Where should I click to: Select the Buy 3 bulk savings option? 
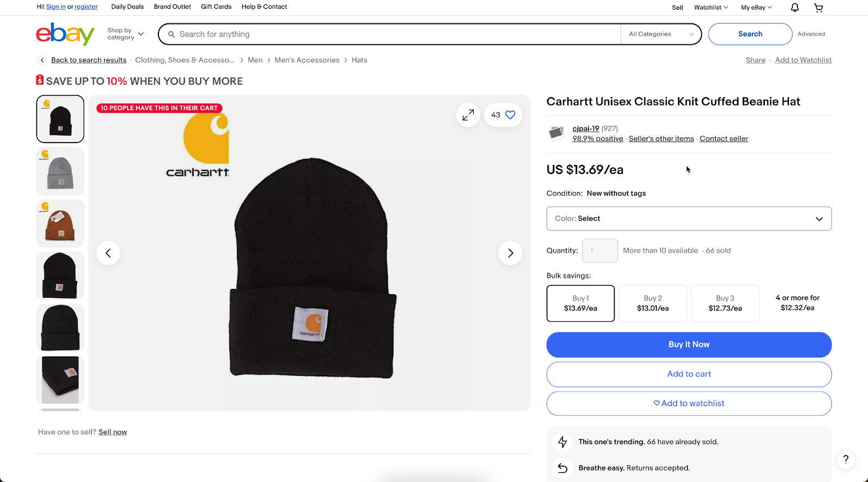point(725,303)
